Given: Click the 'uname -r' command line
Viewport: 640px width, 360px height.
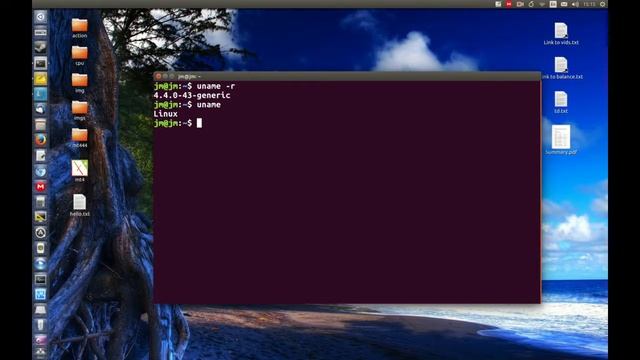Looking at the screenshot, I should 194,86.
